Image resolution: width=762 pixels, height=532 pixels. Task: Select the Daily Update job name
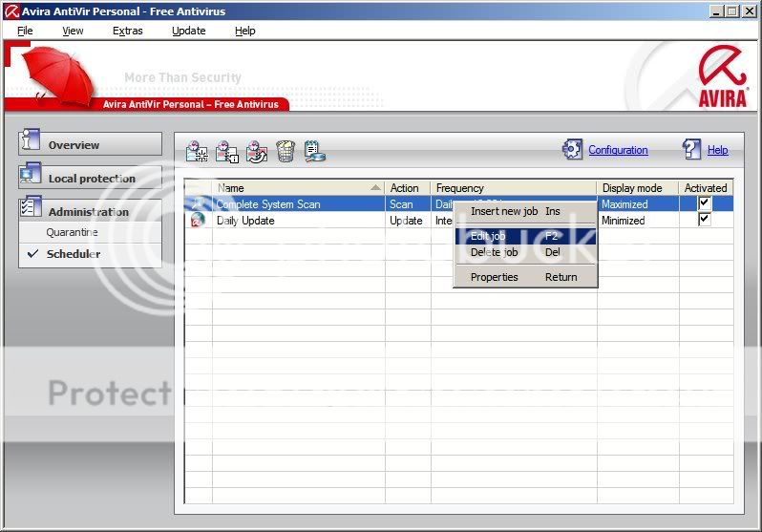pyautogui.click(x=245, y=221)
